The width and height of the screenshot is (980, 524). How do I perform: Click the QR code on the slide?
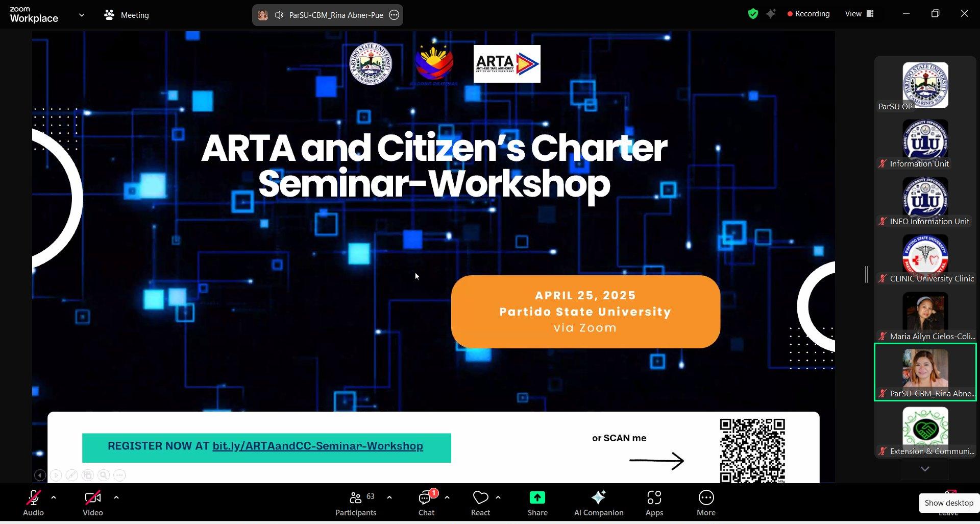tap(752, 450)
